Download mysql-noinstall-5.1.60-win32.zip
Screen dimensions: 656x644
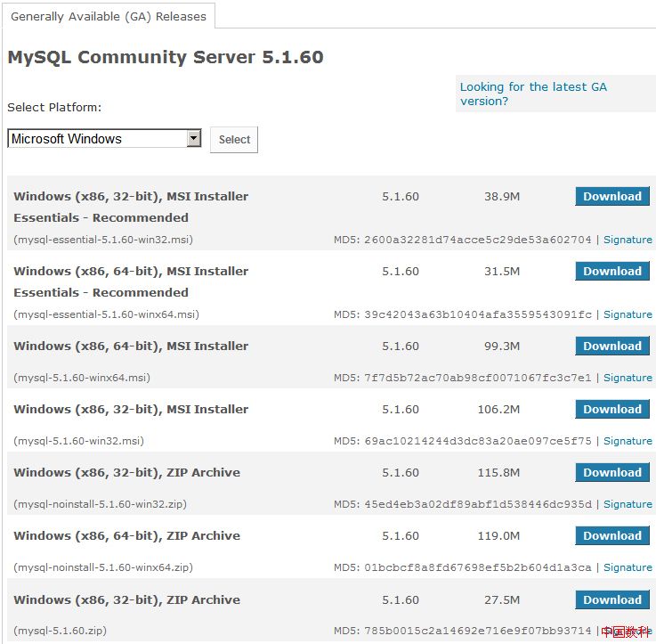click(612, 473)
